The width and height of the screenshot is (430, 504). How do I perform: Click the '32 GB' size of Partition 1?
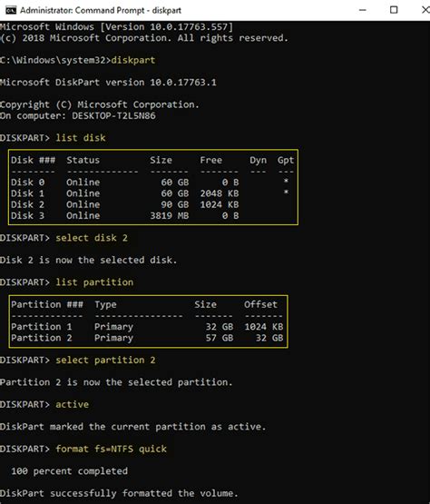220,327
